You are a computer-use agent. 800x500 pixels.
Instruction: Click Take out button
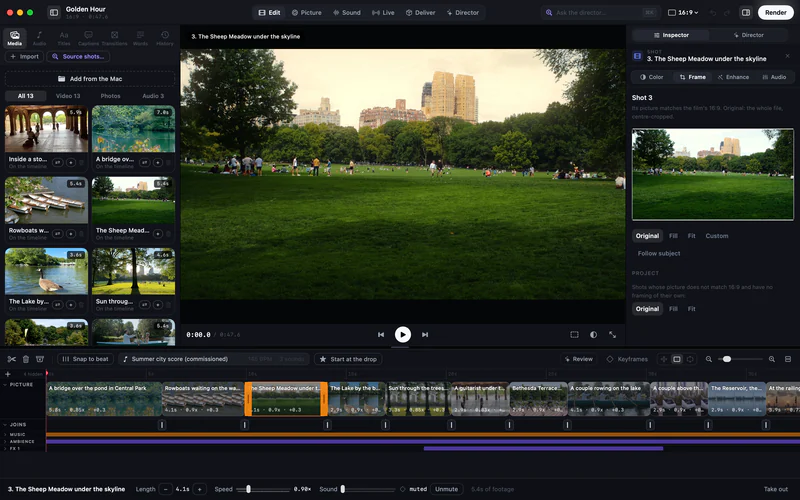(x=776, y=489)
